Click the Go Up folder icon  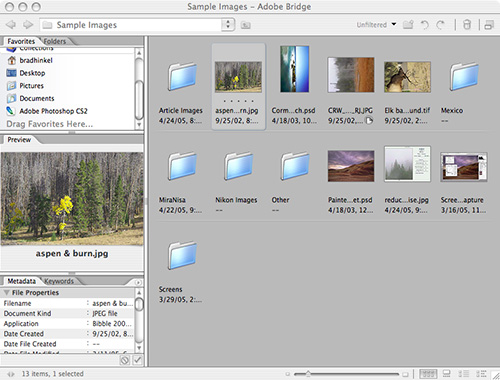[246, 25]
